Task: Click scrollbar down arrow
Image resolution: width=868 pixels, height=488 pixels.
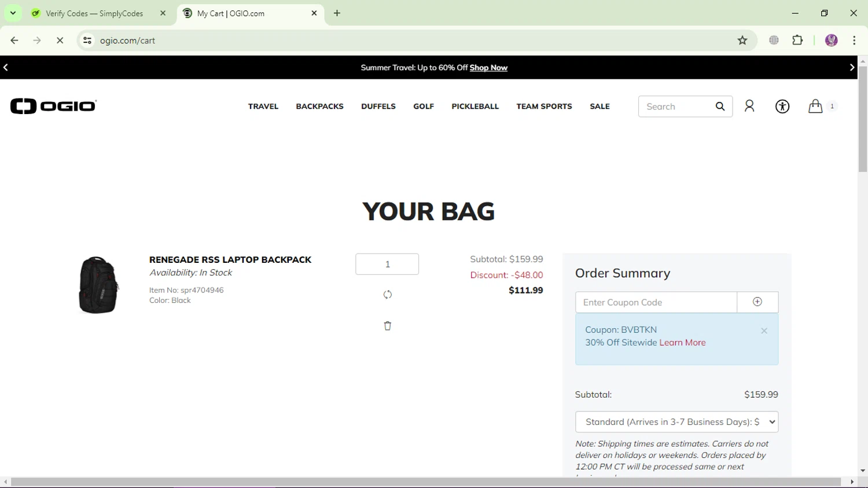Action: [863, 471]
